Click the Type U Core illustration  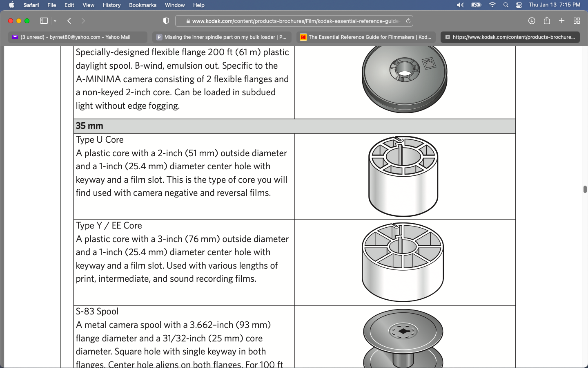click(x=403, y=176)
